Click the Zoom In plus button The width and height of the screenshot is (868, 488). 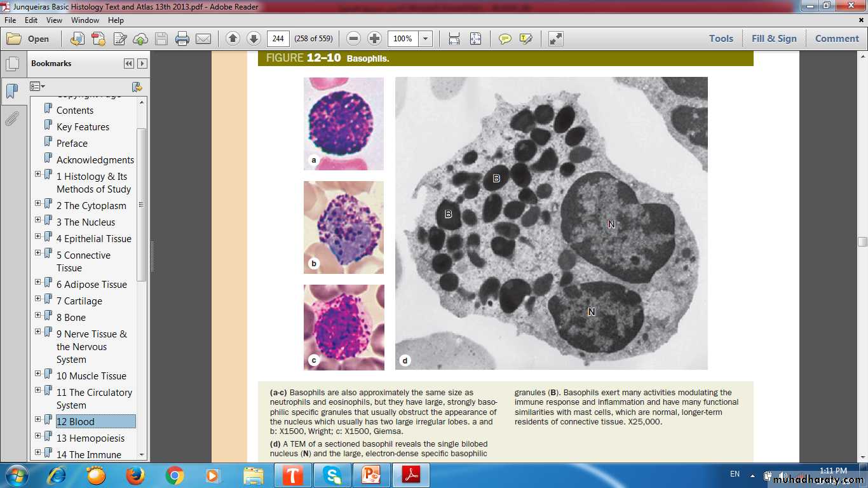[375, 39]
